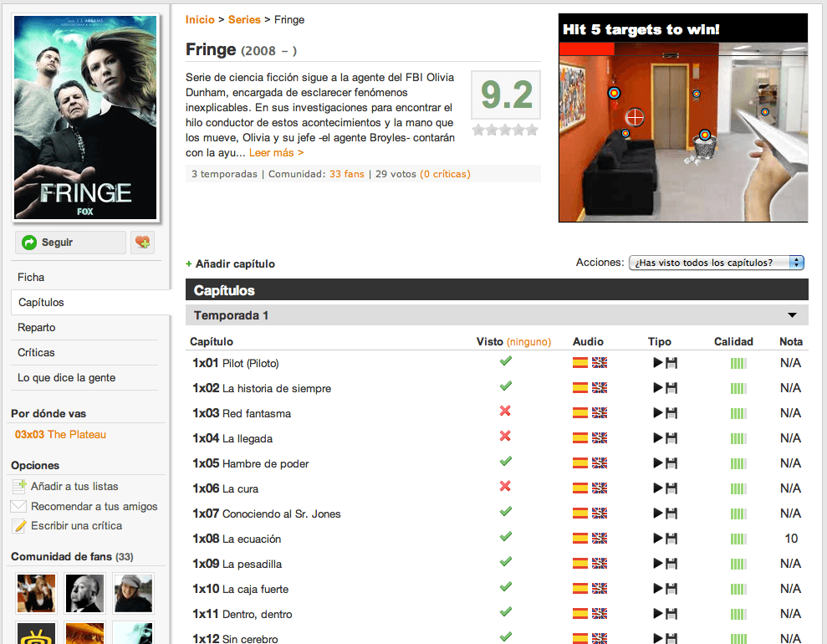Click the Seguir button

[71, 243]
